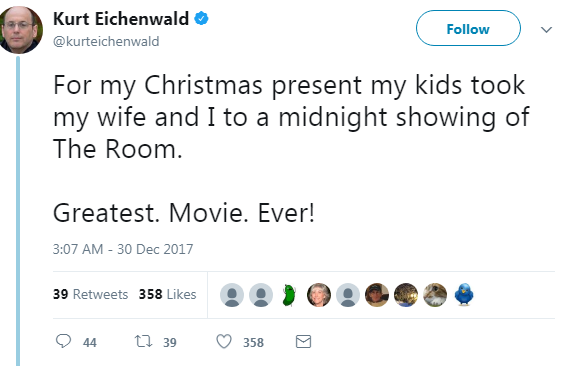The image size is (565, 366).
Task: Open the gray-haired woman avatar liker
Action: pyautogui.click(x=319, y=295)
